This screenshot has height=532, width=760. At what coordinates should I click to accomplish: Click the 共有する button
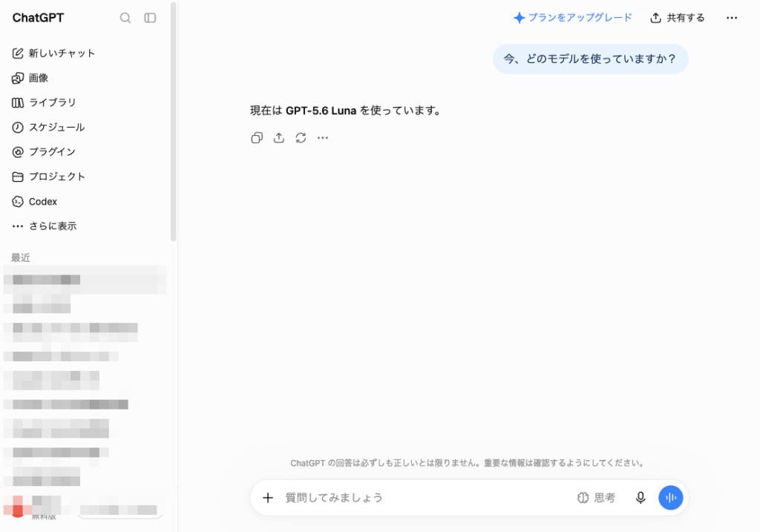point(678,18)
